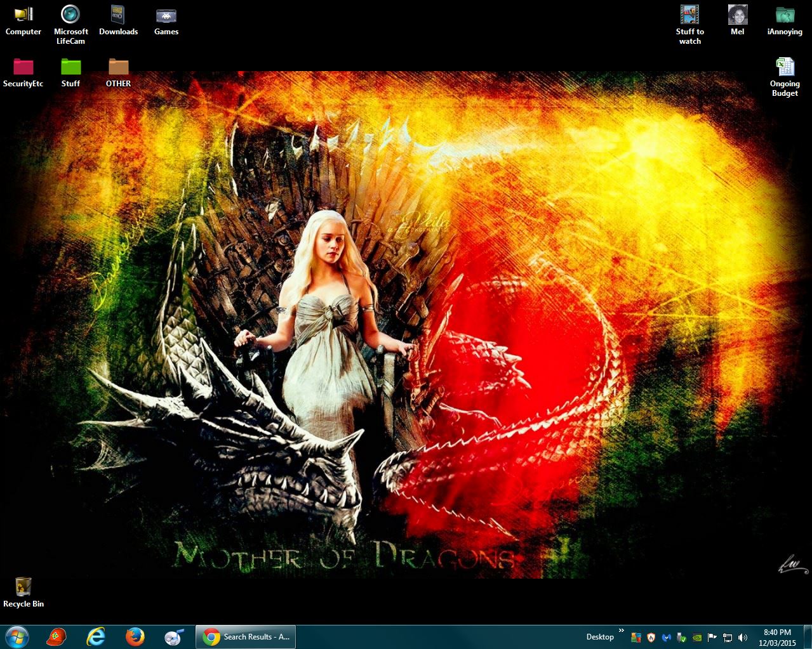Screen dimensions: 812x649
Task: Select the Games desktop icon
Action: coord(166,20)
